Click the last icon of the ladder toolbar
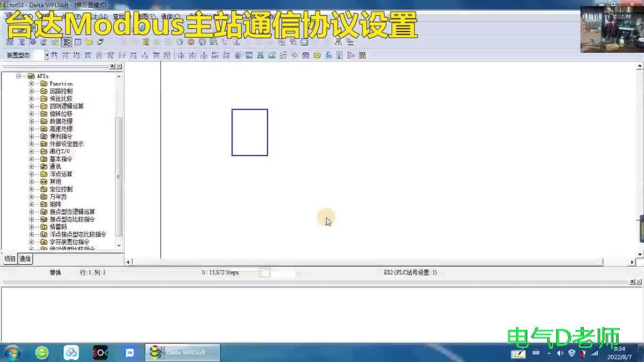The image size is (644, 362). pos(362,55)
